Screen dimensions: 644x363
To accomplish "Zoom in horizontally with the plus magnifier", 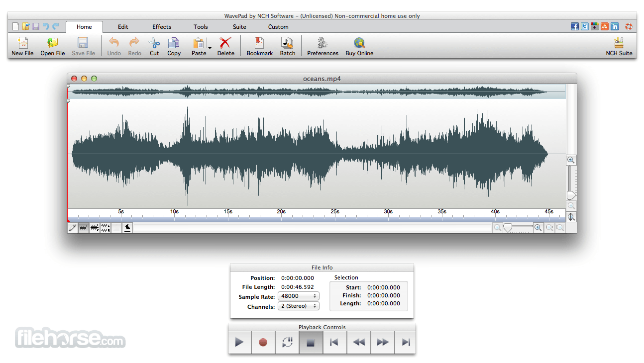I will pos(538,228).
